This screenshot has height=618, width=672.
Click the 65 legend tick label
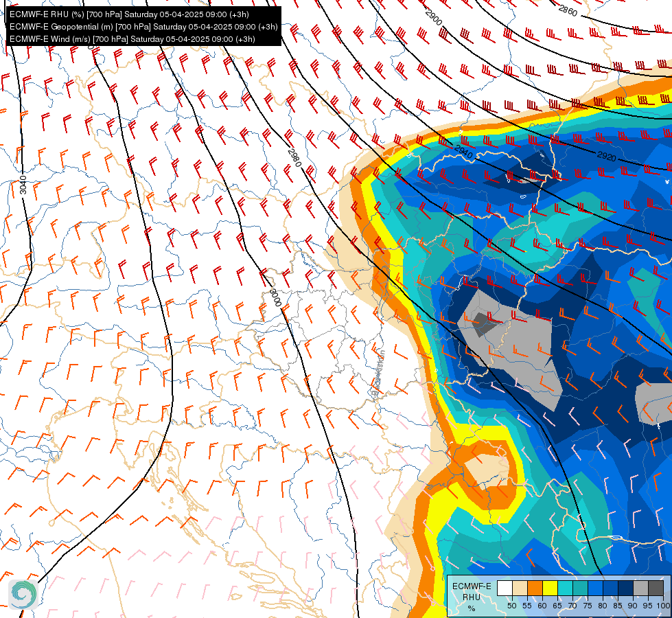pos(557,606)
